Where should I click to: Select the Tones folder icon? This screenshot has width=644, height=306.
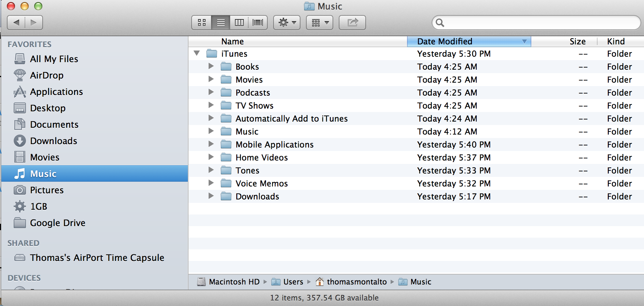point(226,170)
